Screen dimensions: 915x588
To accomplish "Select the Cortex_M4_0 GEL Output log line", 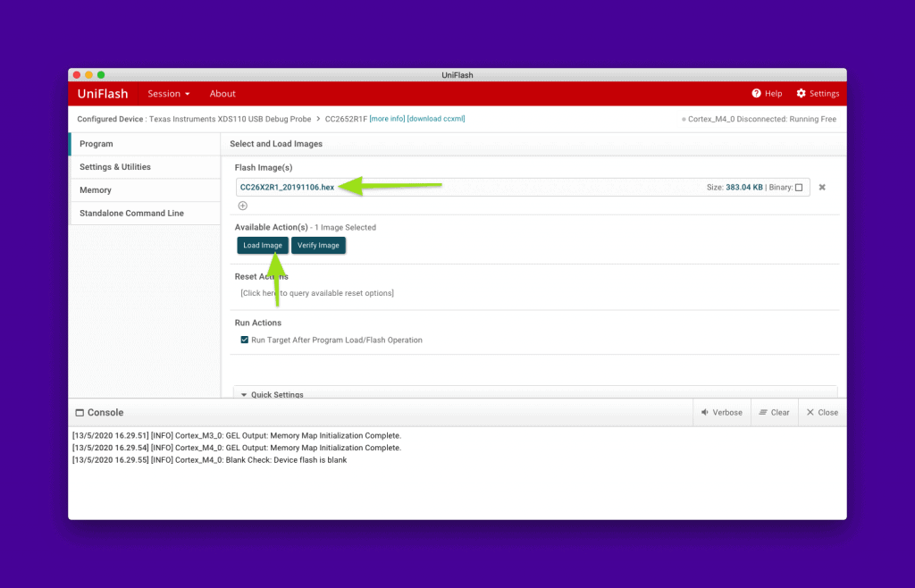I will 237,448.
